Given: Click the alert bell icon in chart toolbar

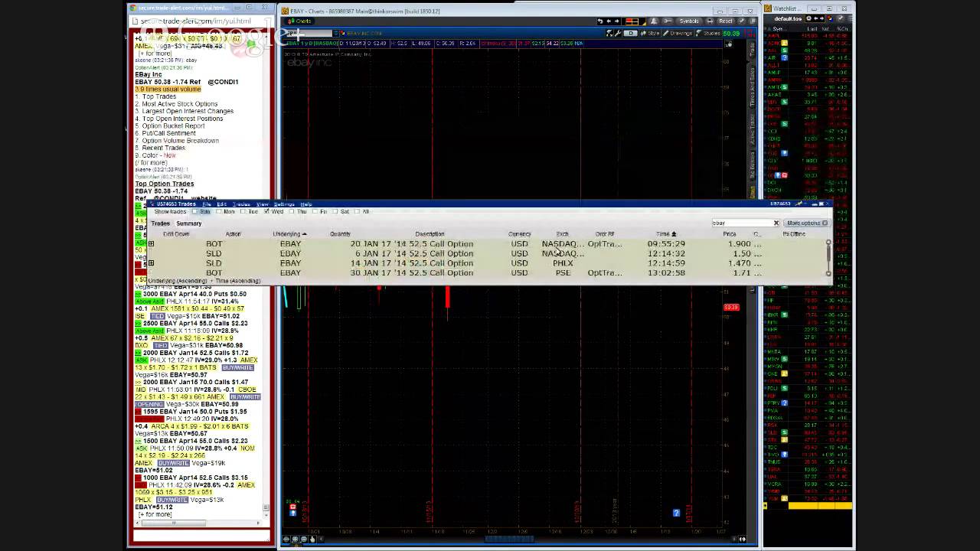Looking at the screenshot, I should 654,21.
